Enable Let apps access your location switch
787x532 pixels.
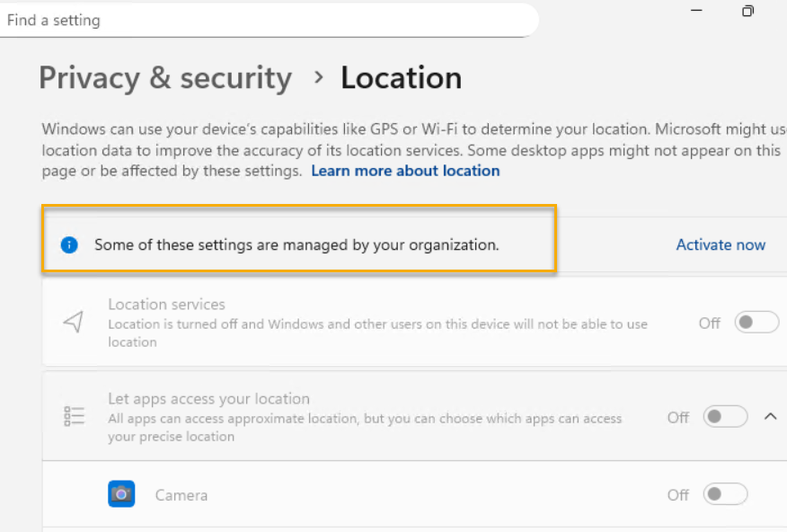[725, 417]
